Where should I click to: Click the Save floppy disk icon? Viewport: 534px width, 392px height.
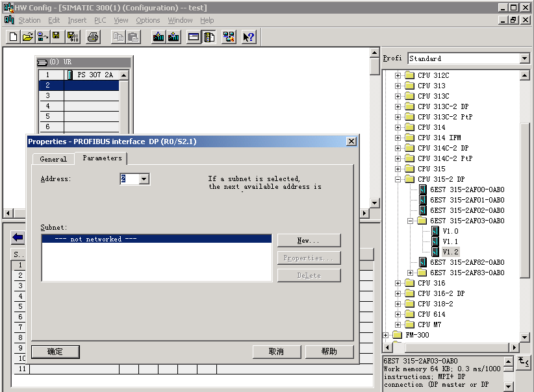(57, 37)
